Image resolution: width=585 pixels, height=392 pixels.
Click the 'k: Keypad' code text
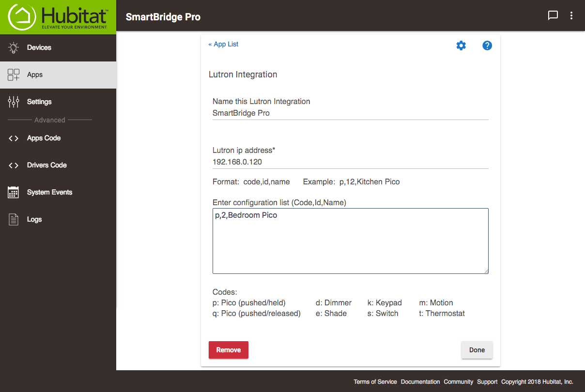[385, 303]
